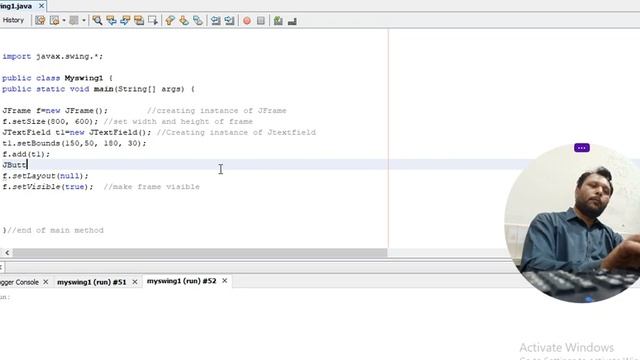Switch to the Debugger Console tab

[x=19, y=282]
